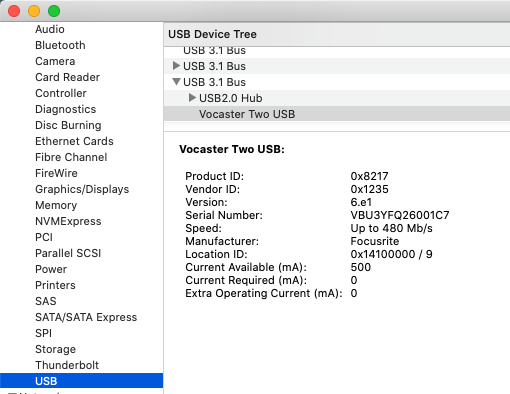
Task: Collapse the expanded USB 3.1 Bus
Action: 177,82
